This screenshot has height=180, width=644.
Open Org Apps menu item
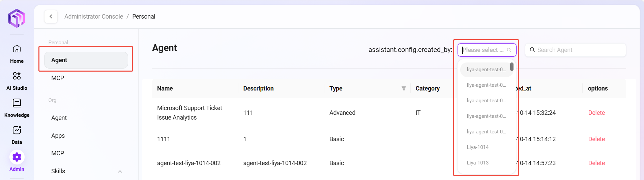[58, 136]
